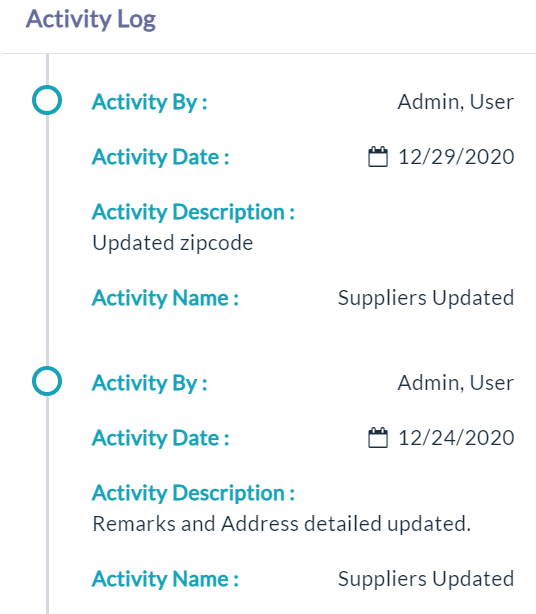This screenshot has width=536, height=614.
Task: Click the second timeline circle marker
Action: click(x=47, y=381)
